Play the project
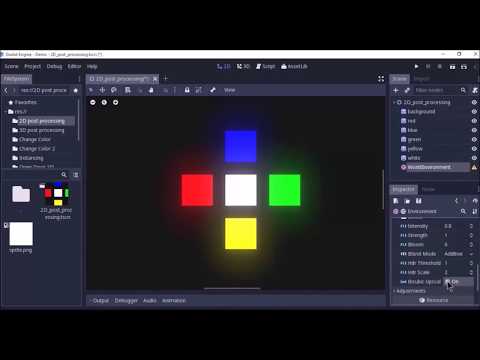Image resolution: width=480 pixels, height=360 pixels. 416,66
